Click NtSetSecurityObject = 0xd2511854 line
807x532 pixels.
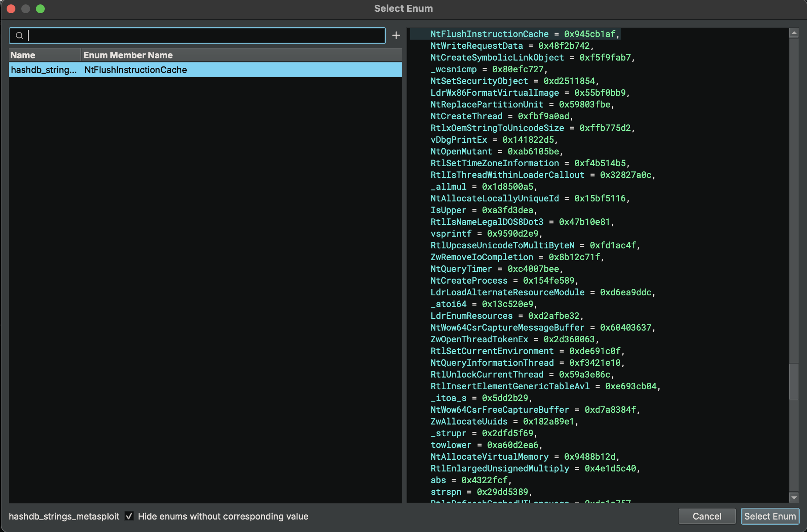point(515,81)
